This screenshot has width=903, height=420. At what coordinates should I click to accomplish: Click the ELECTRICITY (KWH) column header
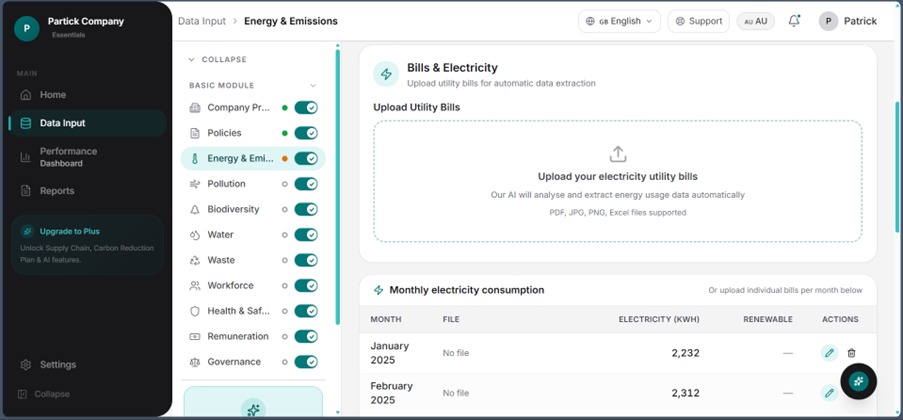[659, 319]
